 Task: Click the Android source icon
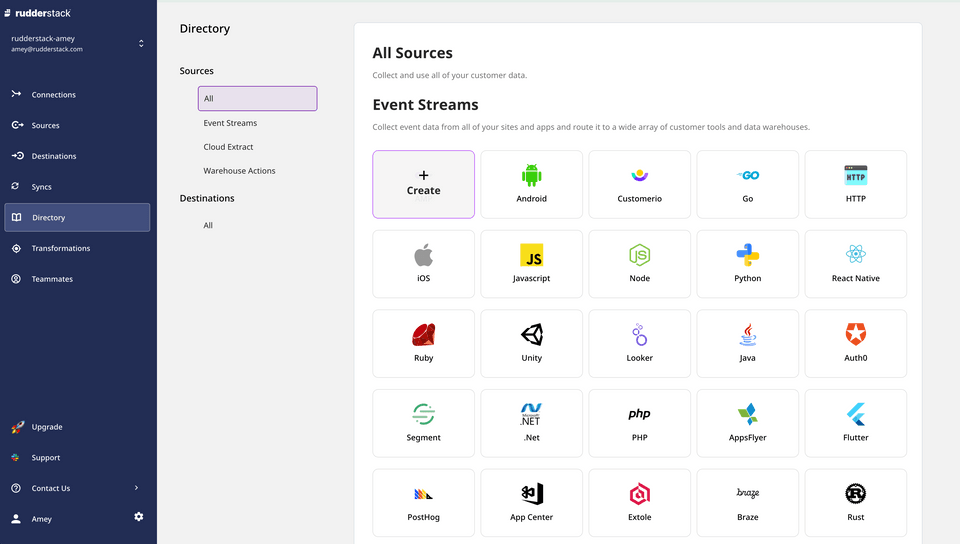coord(531,176)
